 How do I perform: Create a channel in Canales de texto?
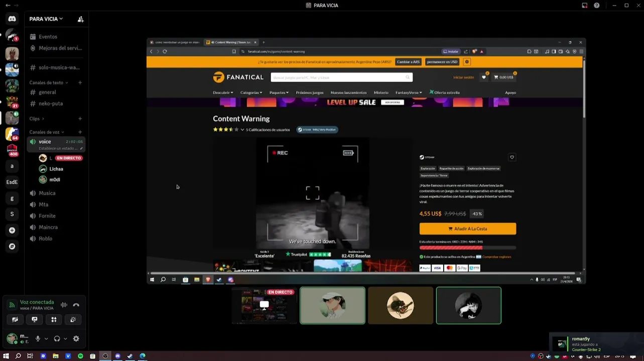tap(80, 83)
